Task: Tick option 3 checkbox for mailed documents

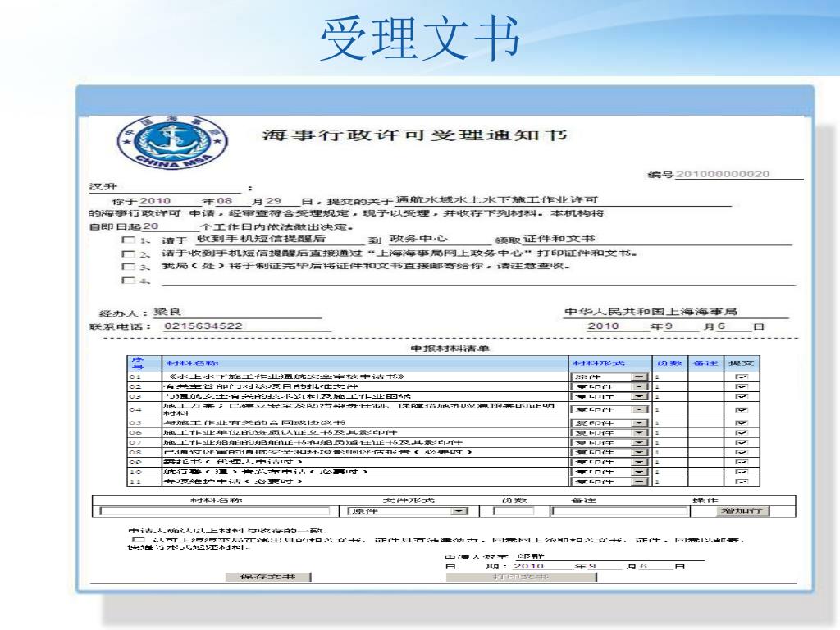Action: click(x=128, y=267)
